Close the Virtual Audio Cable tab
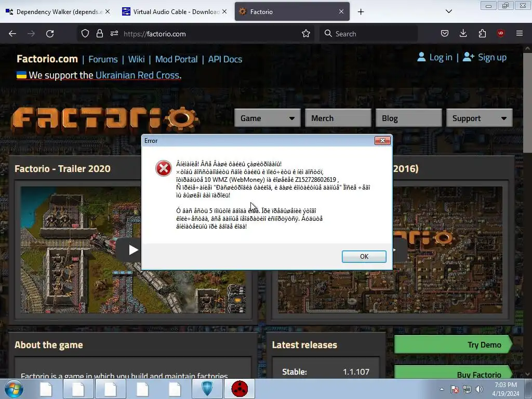This screenshot has width=532, height=399. click(224, 11)
